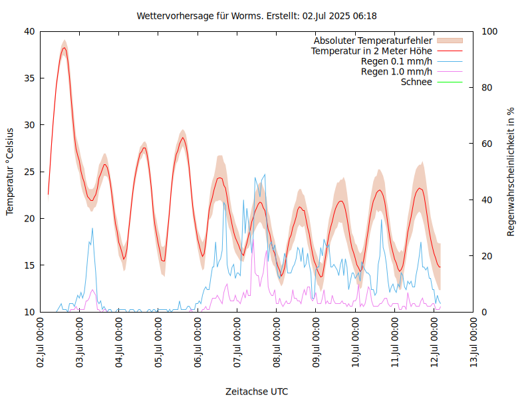Select the '02.Jul 00:00' time tick
This screenshot has width=532, height=399.
point(41,343)
